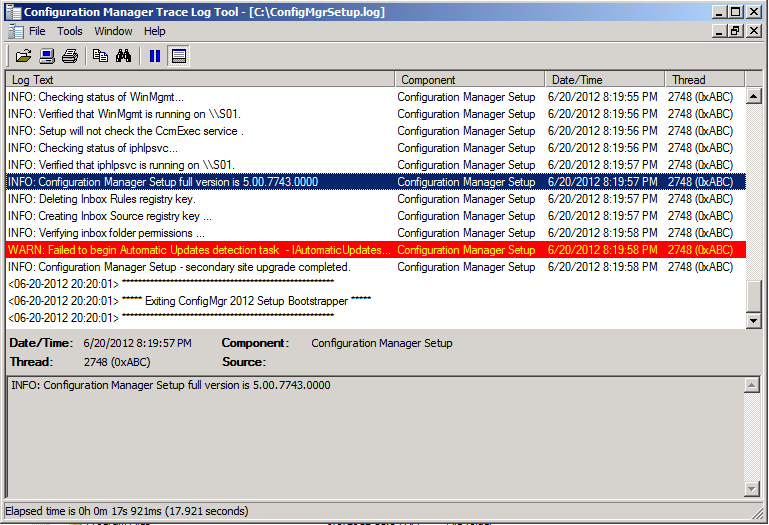769x525 pixels.
Task: Click Component value in details pane
Action: pos(382,343)
